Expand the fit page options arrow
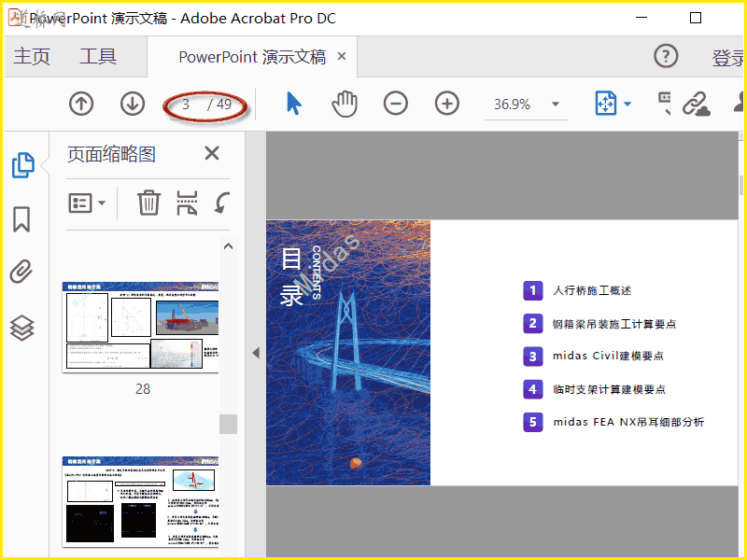This screenshot has height=560, width=747. click(627, 104)
